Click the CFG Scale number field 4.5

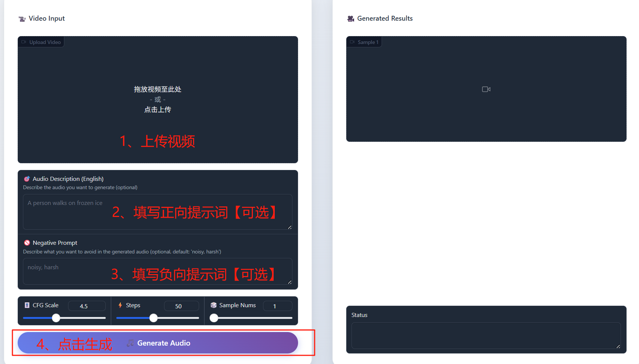click(x=87, y=306)
